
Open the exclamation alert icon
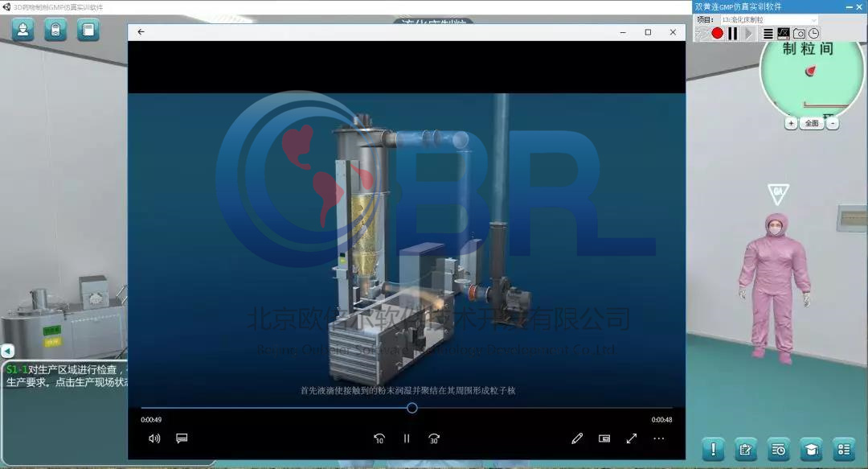(713, 449)
